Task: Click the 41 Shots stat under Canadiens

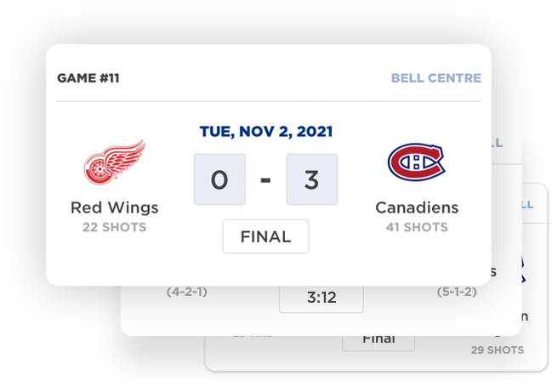Action: click(417, 227)
